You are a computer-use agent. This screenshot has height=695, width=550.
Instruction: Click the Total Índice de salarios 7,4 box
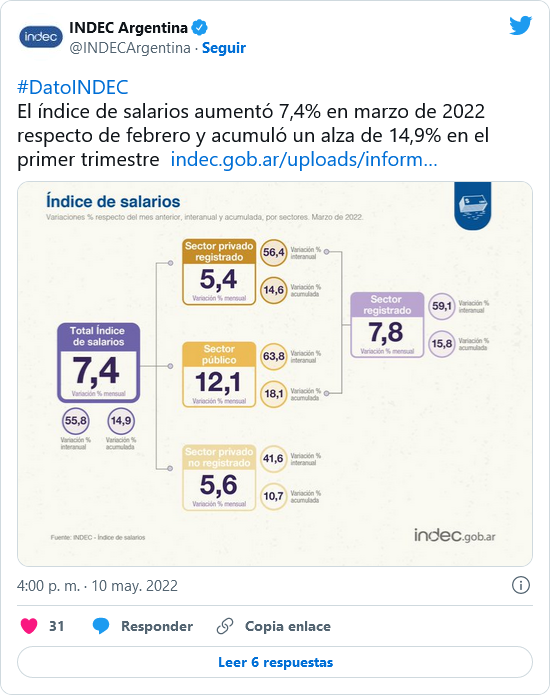(98, 363)
